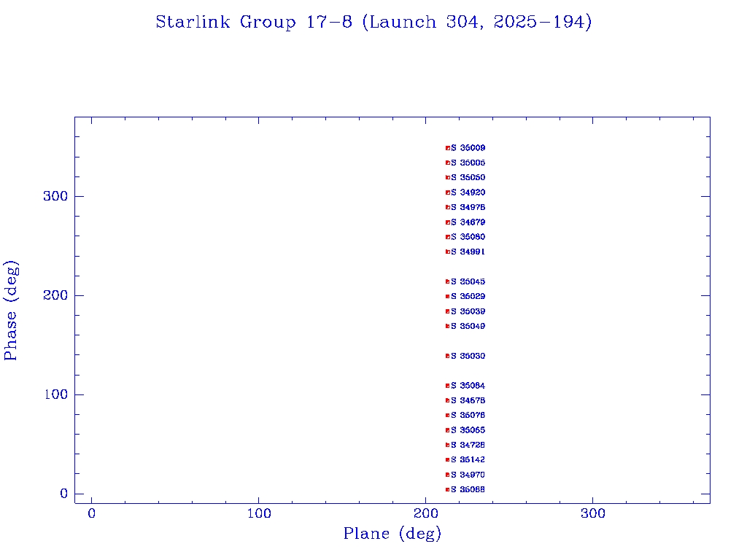
Task: Click the 300 tick label on the Plane axis
Action: (593, 513)
